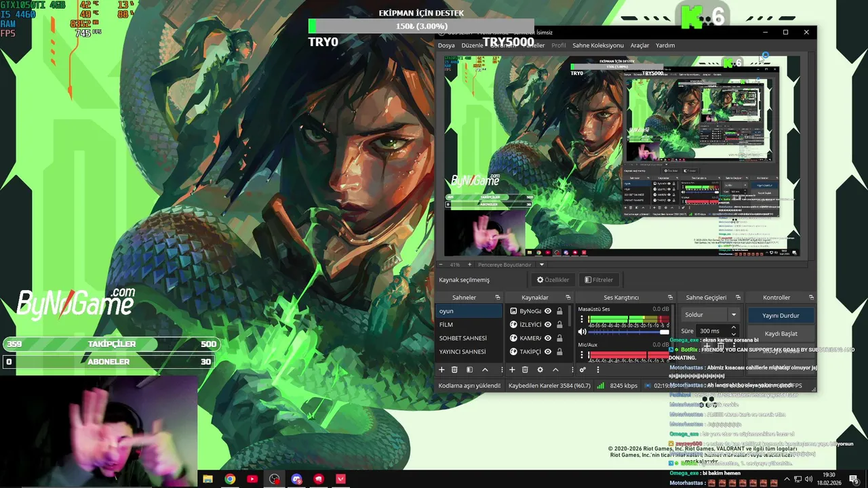Delete selected scene with Sahneler trash icon
868x488 pixels.
454,369
